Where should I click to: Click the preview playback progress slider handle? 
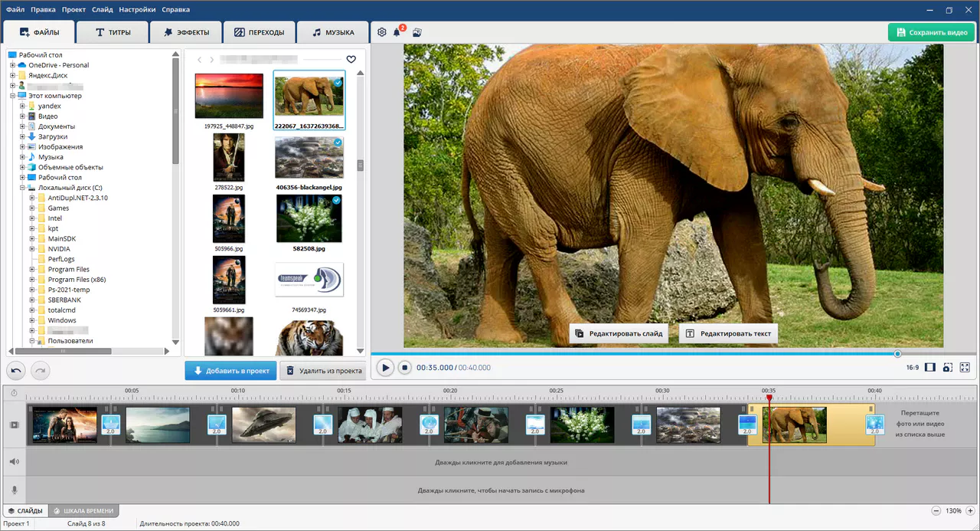point(897,354)
